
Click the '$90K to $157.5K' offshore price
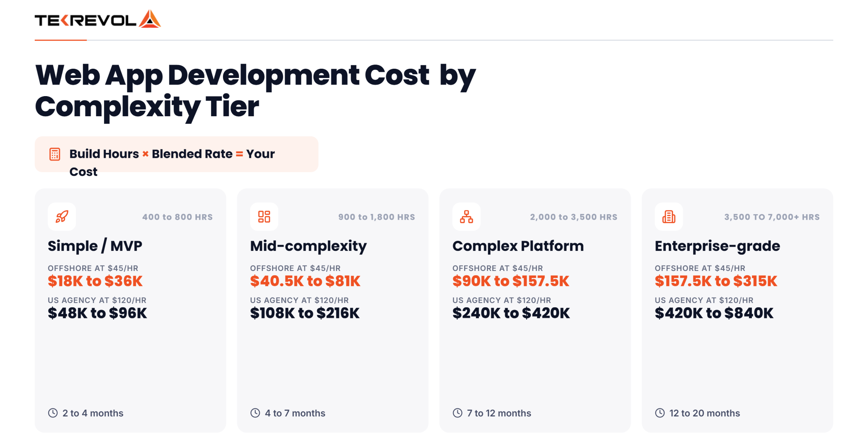511,281
